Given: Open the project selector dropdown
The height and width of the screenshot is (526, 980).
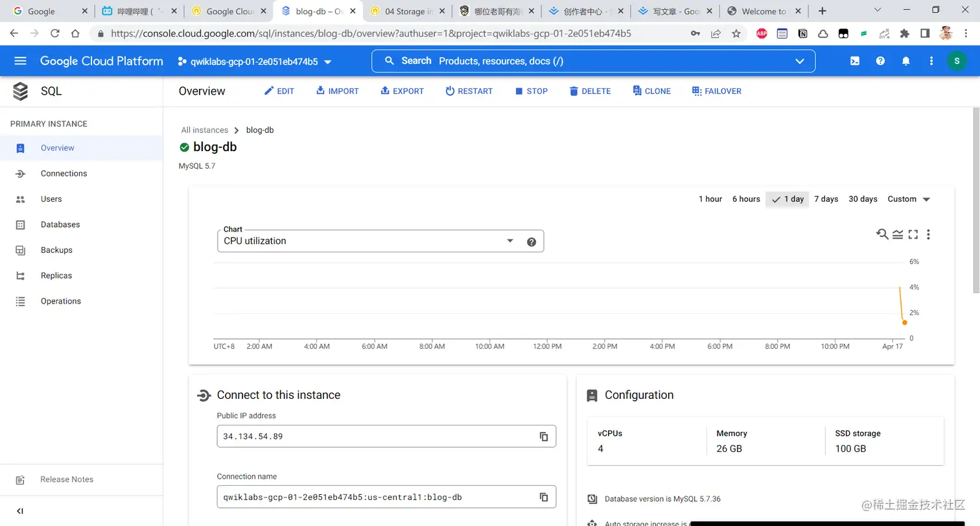Looking at the screenshot, I should click(x=255, y=62).
